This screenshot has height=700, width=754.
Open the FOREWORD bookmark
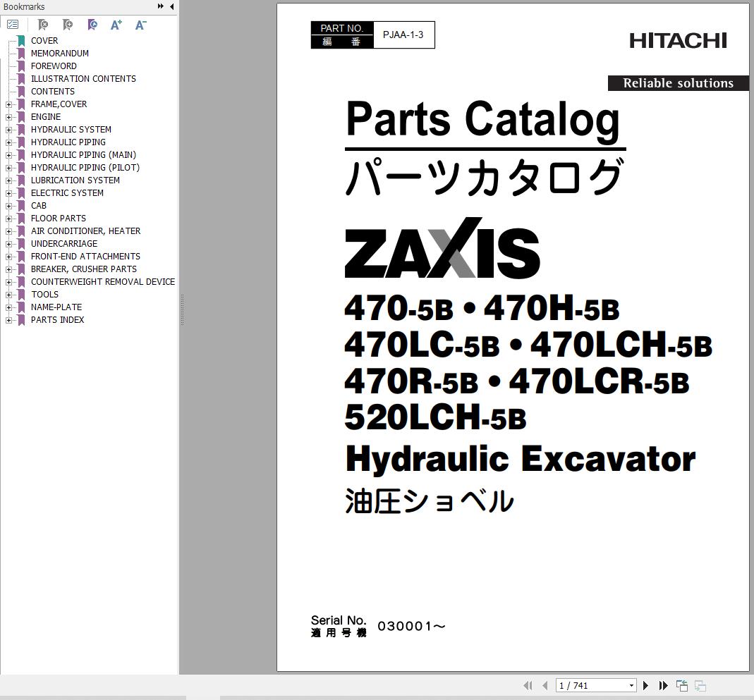(x=54, y=66)
